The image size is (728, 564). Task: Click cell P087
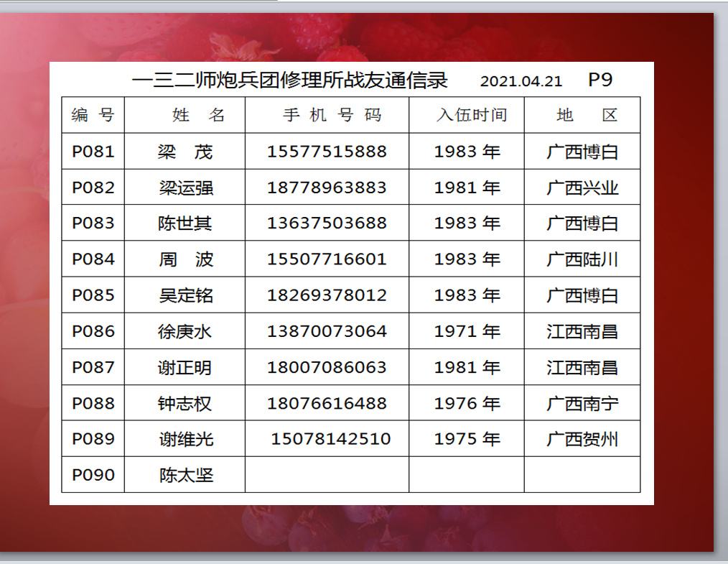(x=93, y=367)
